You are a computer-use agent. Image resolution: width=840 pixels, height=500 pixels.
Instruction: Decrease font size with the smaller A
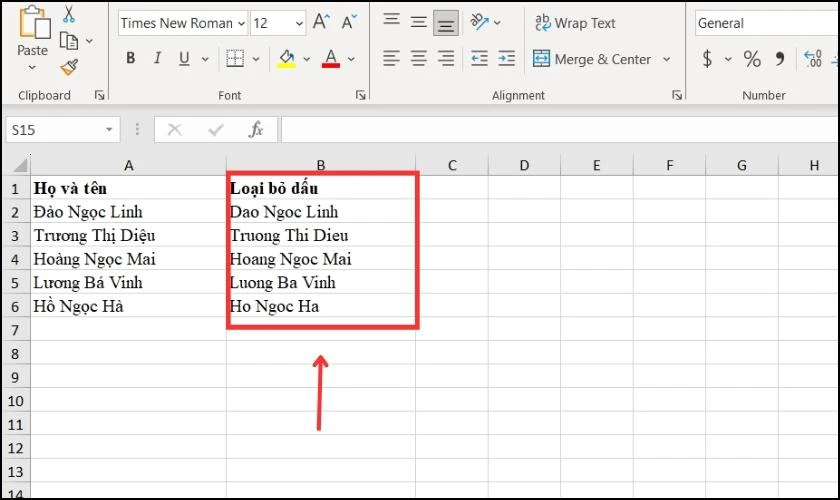click(349, 22)
